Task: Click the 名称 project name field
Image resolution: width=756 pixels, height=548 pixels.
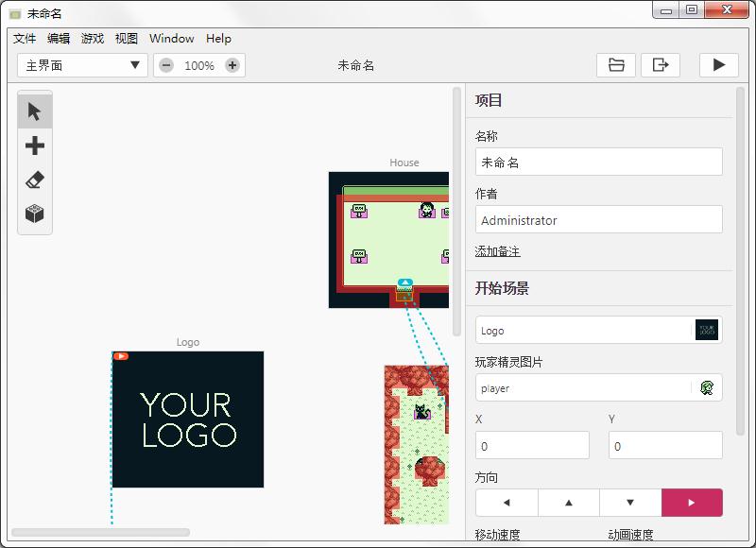Action: click(x=599, y=162)
